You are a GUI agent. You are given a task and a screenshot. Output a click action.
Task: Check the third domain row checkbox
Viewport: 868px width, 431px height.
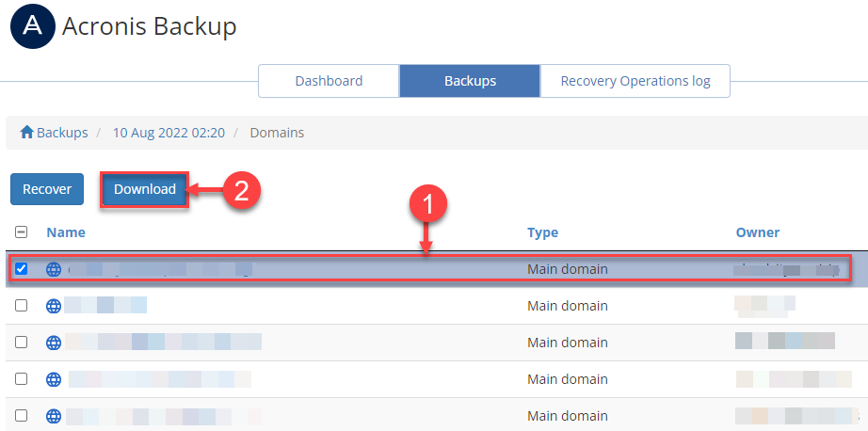click(22, 342)
